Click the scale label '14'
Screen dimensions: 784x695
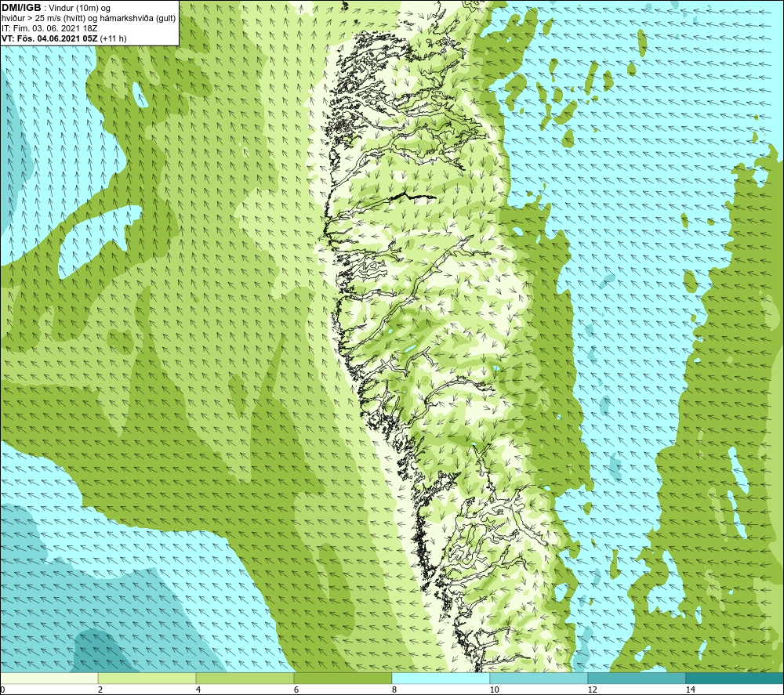click(690, 690)
